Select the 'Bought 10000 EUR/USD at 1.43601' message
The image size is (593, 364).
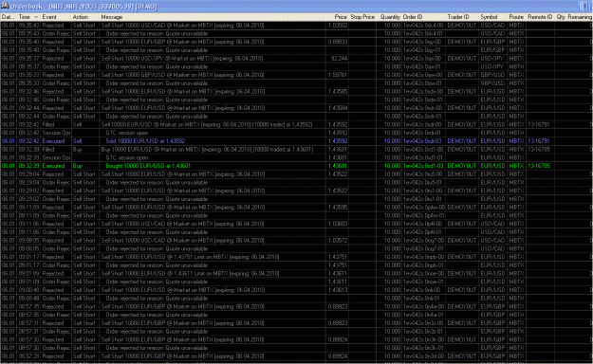click(148, 166)
